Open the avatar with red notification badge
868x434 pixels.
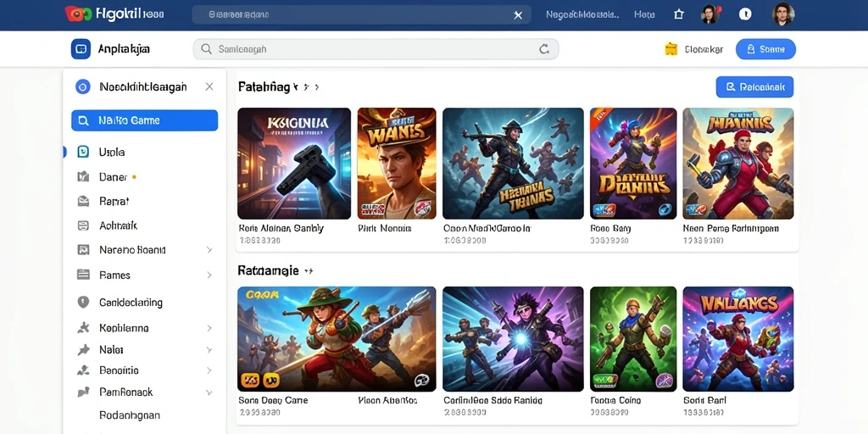(709, 14)
